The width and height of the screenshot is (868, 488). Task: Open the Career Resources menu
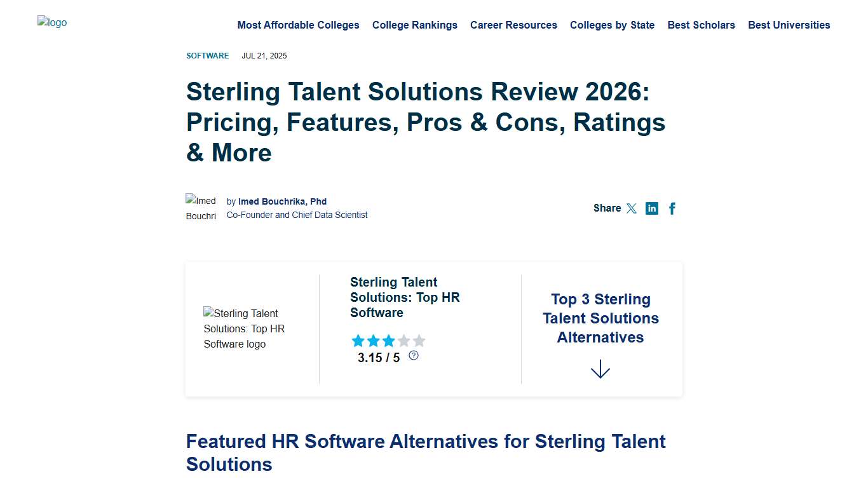coord(513,25)
